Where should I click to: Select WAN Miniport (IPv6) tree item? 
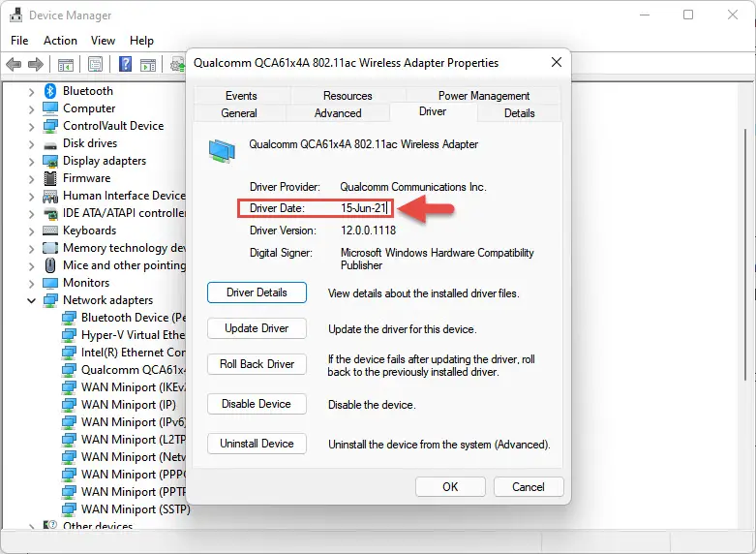pyautogui.click(x=133, y=421)
